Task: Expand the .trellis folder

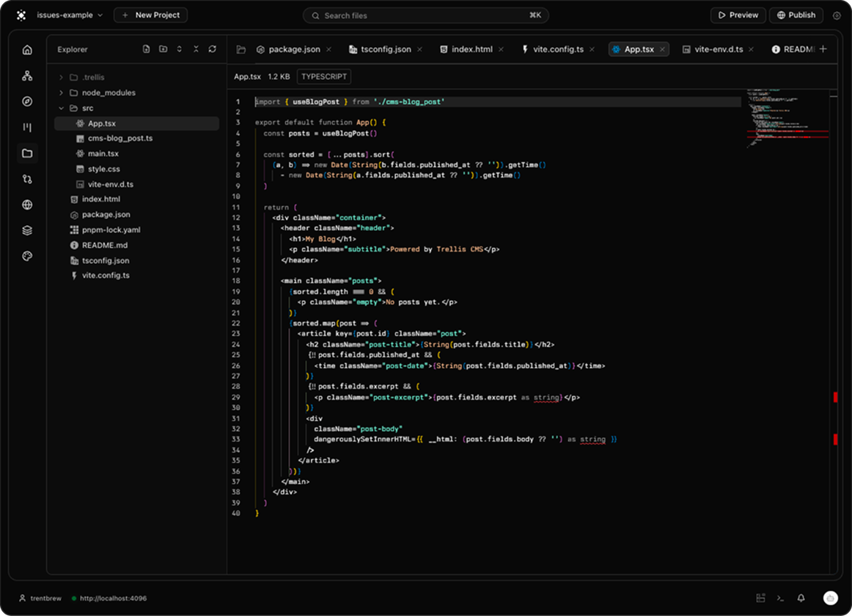Action: click(x=62, y=77)
